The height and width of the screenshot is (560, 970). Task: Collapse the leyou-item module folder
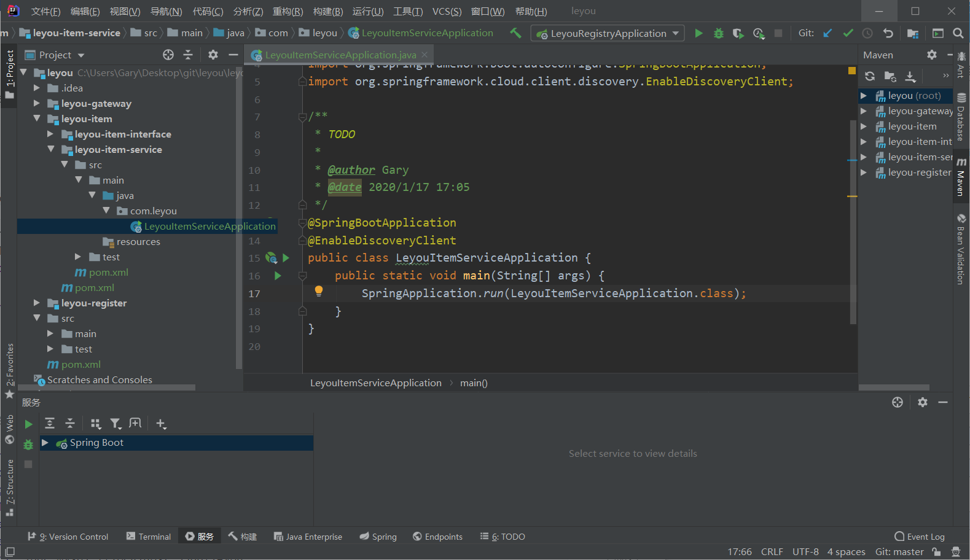[37, 119]
